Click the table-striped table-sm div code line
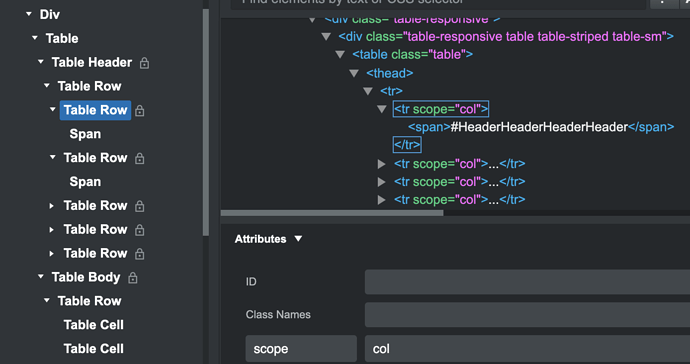This screenshot has width=690, height=364. click(x=506, y=37)
